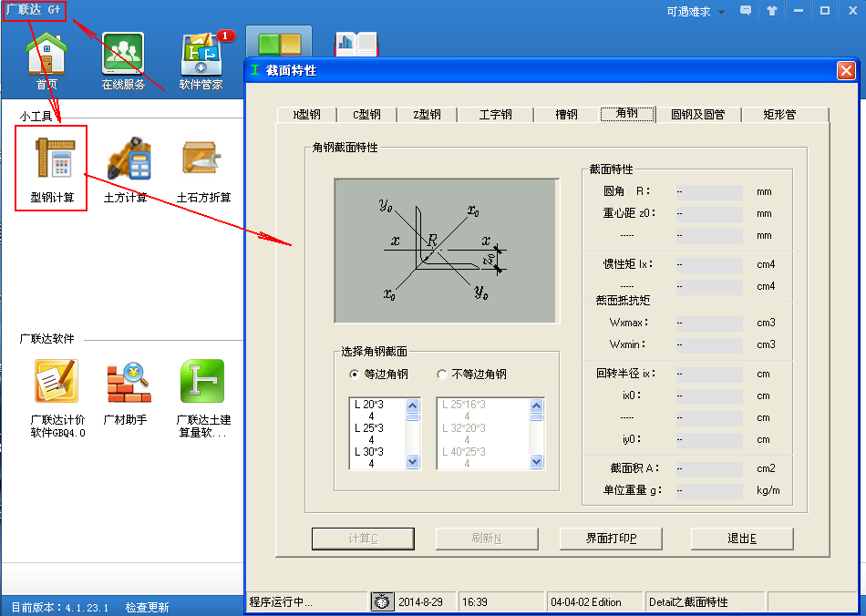Viewport: 866px width, 616px height.
Task: Switch to the C型钢 tab
Action: click(366, 114)
